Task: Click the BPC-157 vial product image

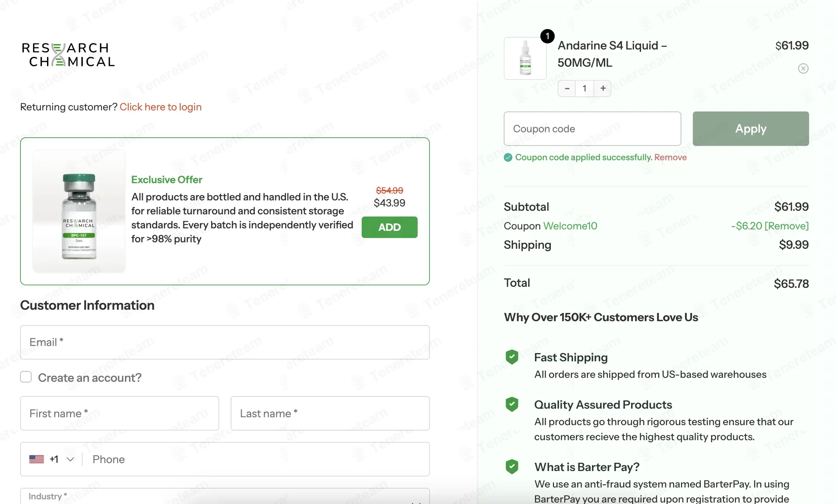Action: pos(79,211)
